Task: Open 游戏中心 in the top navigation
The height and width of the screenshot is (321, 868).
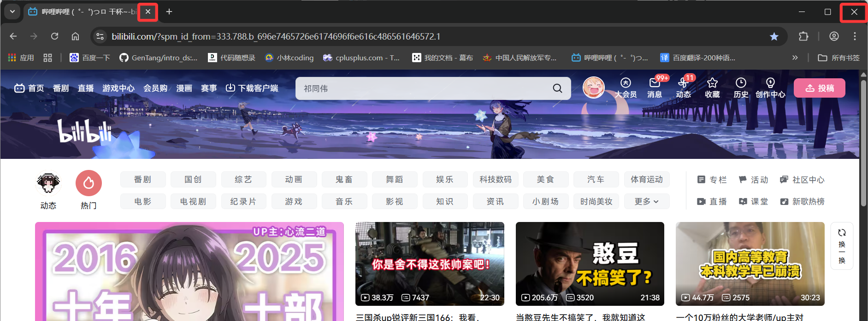Action: click(118, 88)
